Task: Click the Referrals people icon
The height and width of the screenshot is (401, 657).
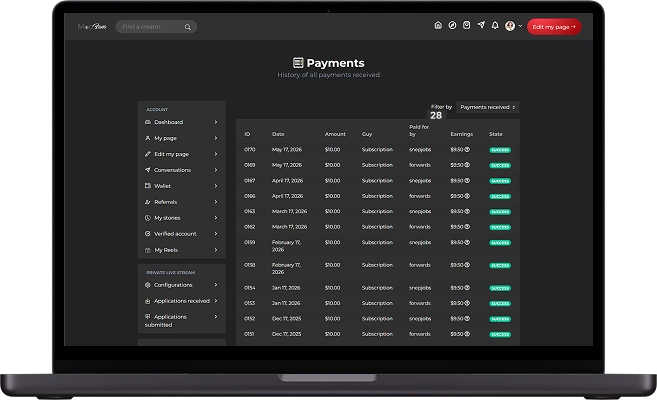Action: pos(147,202)
